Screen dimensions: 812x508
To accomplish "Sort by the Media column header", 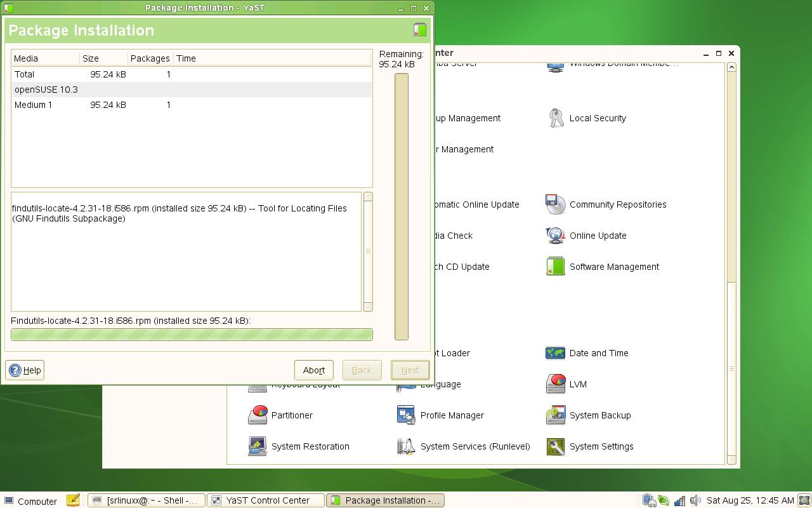I will pos(46,58).
